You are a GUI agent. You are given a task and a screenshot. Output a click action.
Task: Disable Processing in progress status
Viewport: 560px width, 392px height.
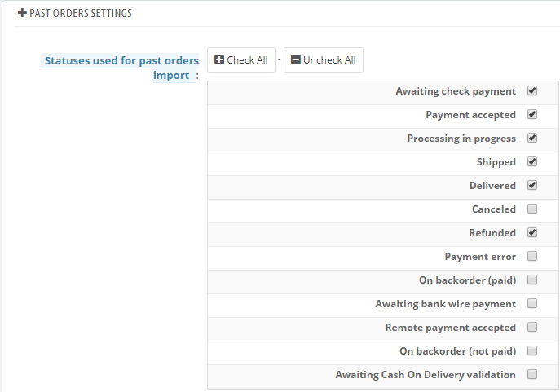click(x=532, y=138)
